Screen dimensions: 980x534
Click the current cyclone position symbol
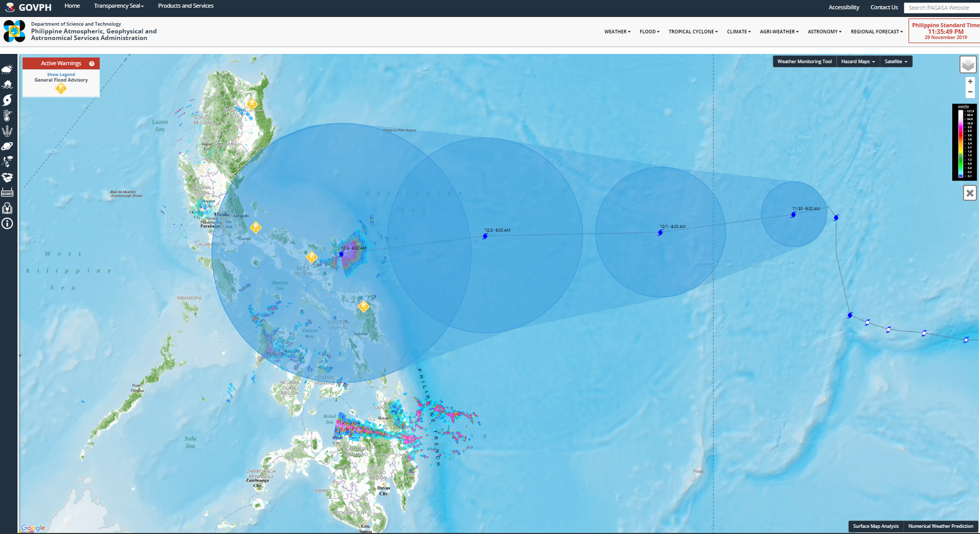pos(836,218)
